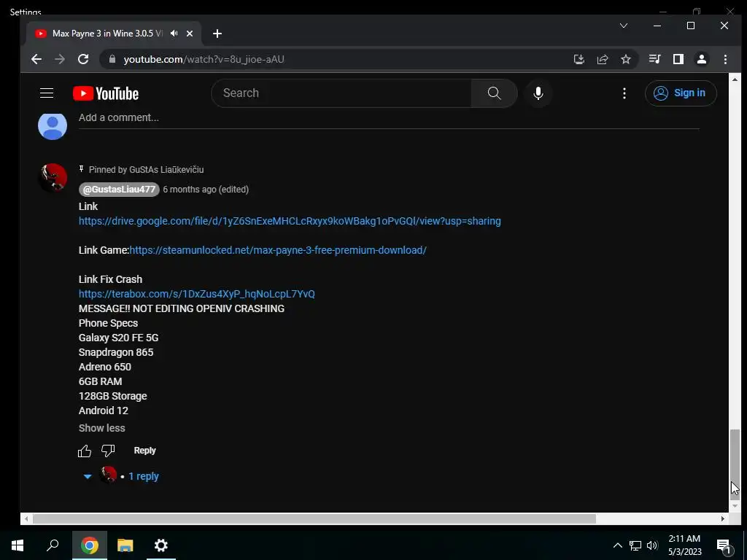Image resolution: width=747 pixels, height=560 pixels.
Task: Go back in Chrome
Action: pyautogui.click(x=36, y=59)
